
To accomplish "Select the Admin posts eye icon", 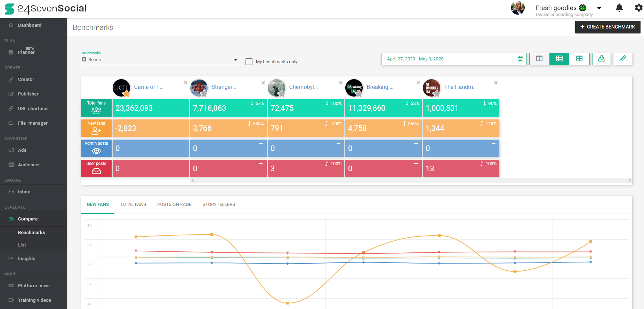I will (96, 151).
